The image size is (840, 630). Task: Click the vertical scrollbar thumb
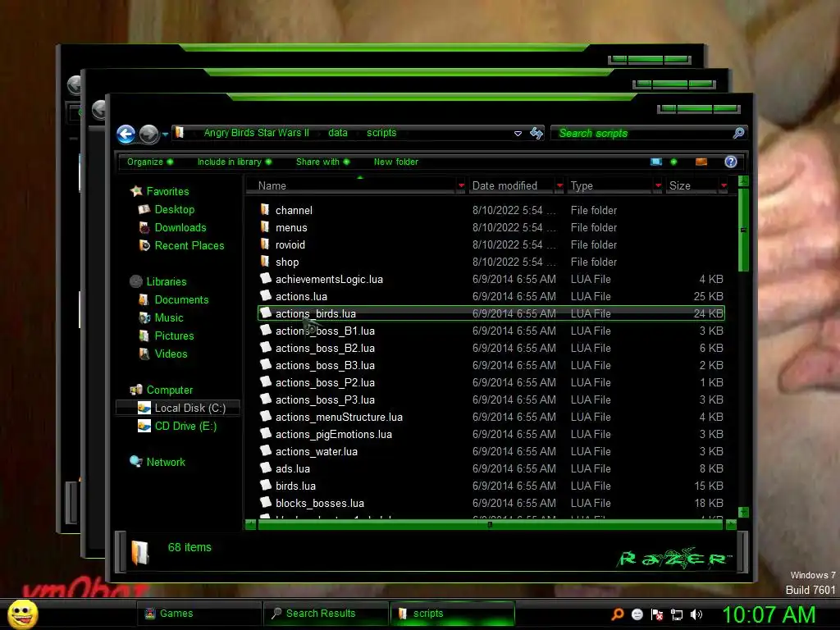(743, 230)
